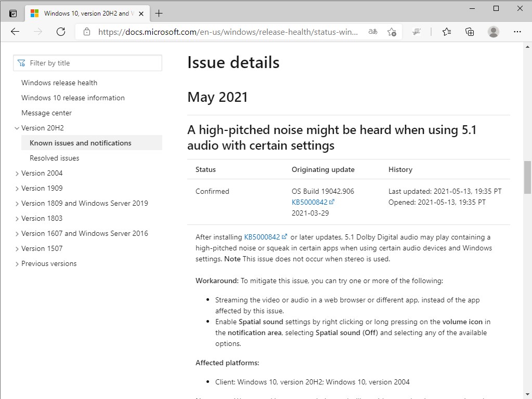
Task: Expand the Version 2004 section
Action: 17,173
